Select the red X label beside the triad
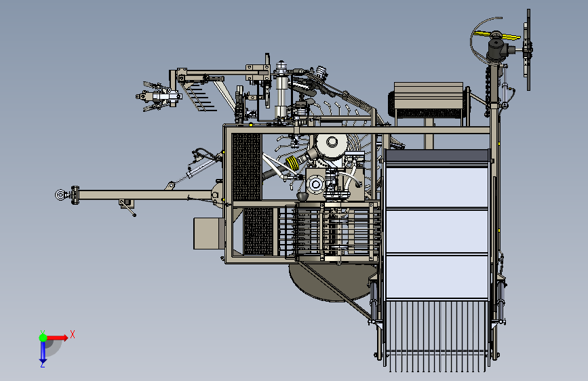Image resolution: width=588 pixels, height=381 pixels. point(73,334)
